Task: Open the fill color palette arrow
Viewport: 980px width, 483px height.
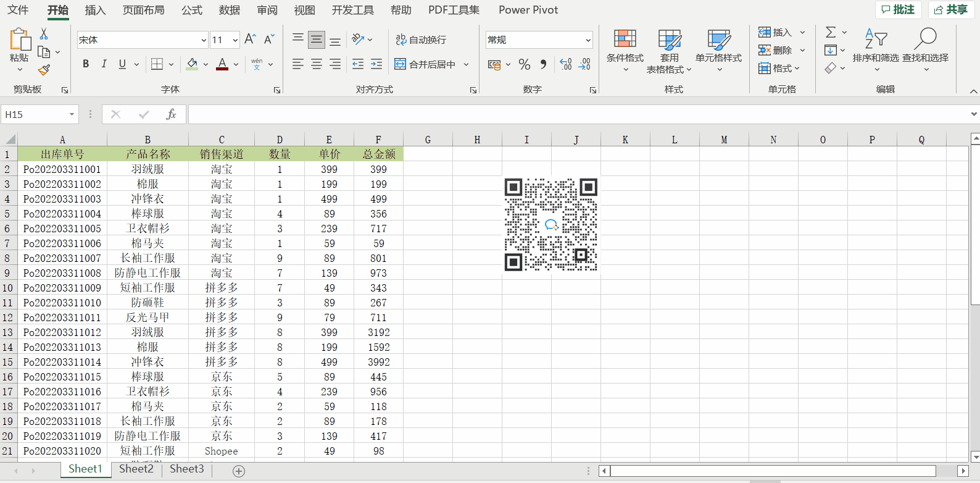Action: (206, 64)
